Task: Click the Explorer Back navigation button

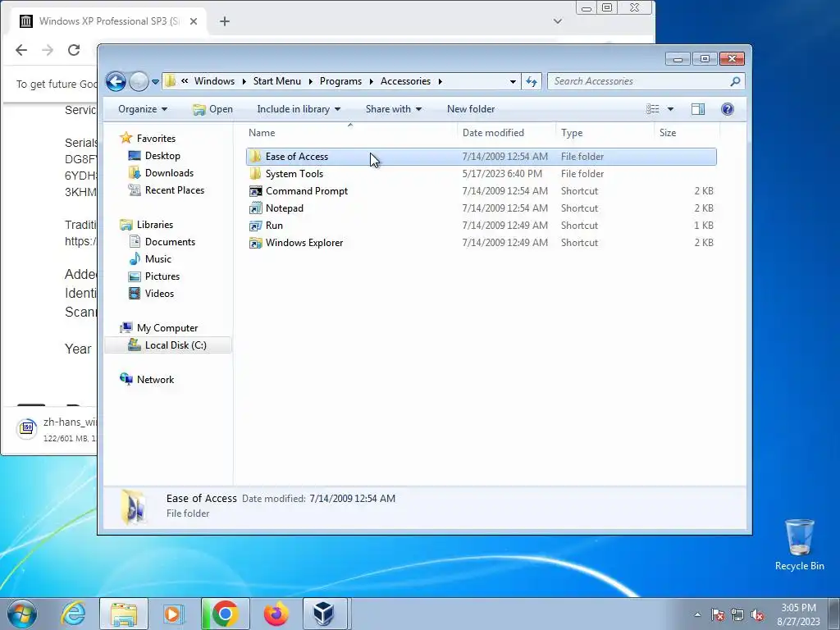Action: click(x=116, y=81)
